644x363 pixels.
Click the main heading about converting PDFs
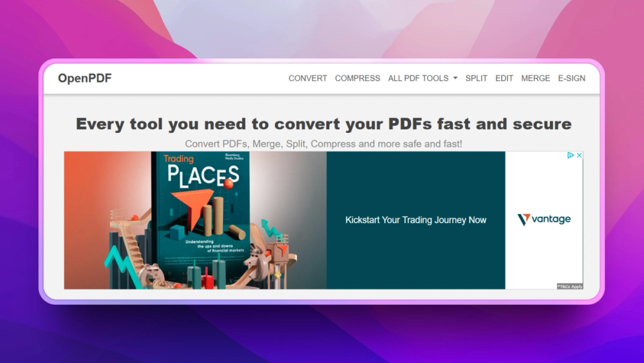(x=324, y=124)
